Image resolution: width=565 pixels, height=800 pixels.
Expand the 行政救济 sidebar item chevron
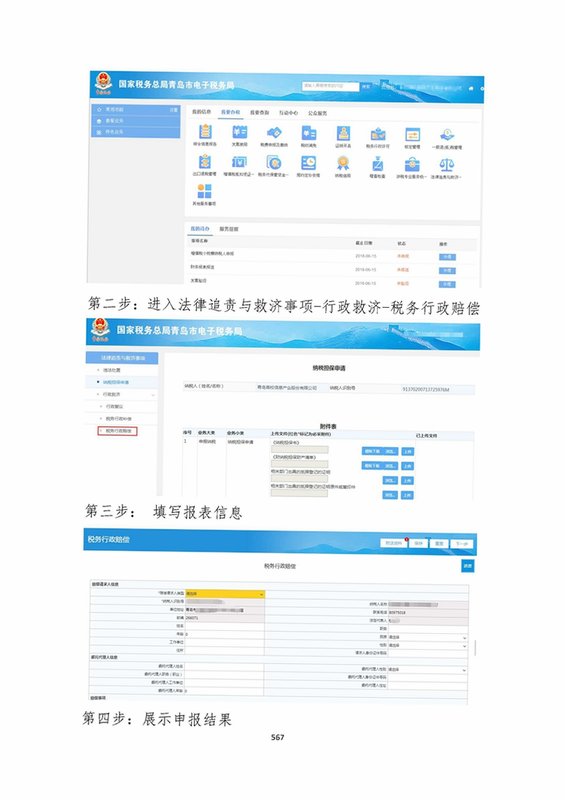(x=153, y=395)
